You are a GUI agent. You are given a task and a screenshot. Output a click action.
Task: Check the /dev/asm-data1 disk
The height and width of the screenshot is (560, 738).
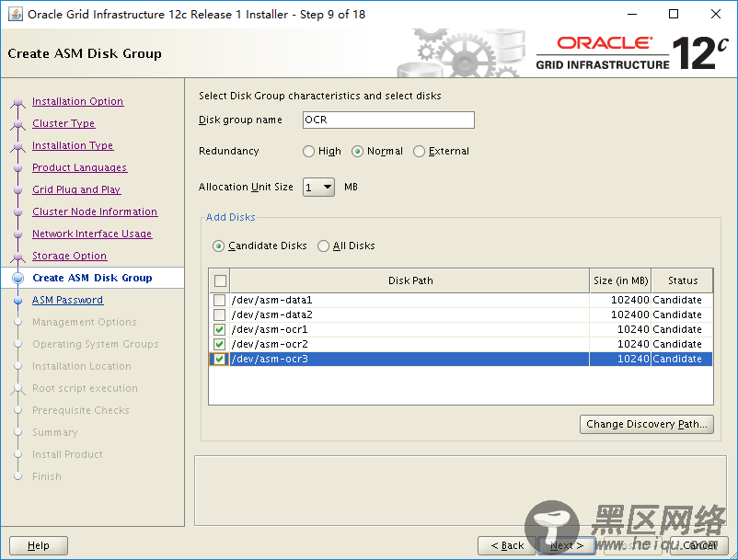click(x=219, y=300)
